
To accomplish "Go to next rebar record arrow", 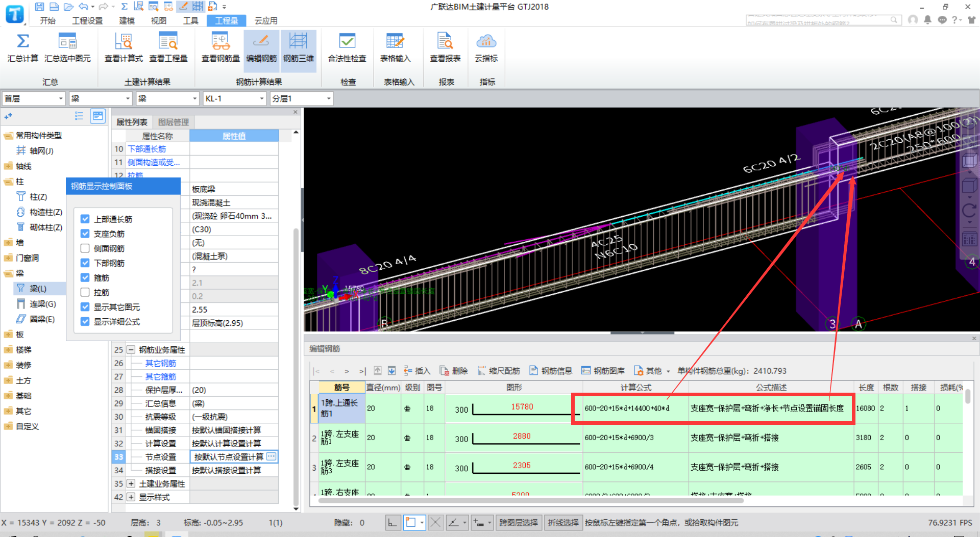I will pyautogui.click(x=347, y=371).
